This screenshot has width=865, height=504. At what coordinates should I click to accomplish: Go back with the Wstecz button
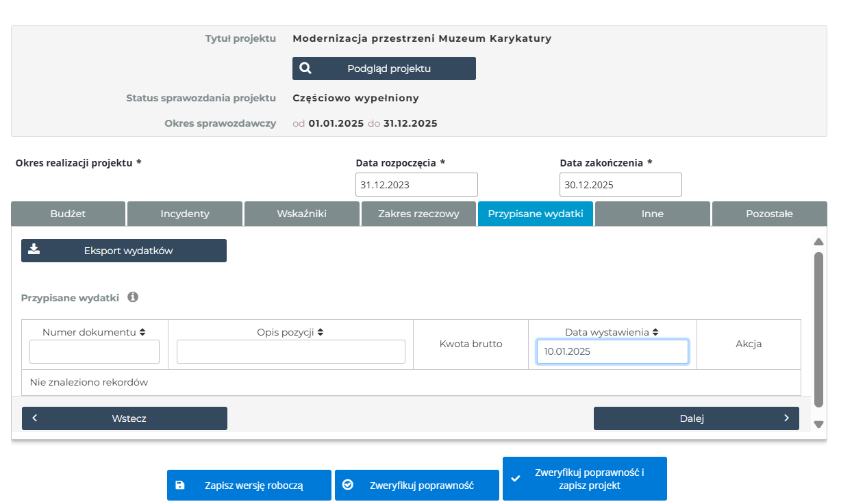point(125,418)
